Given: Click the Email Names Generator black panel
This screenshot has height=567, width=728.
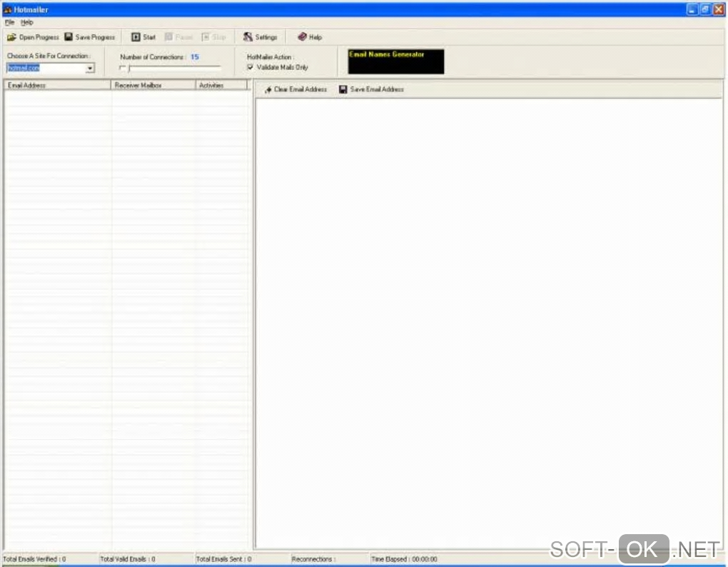Looking at the screenshot, I should (x=396, y=61).
